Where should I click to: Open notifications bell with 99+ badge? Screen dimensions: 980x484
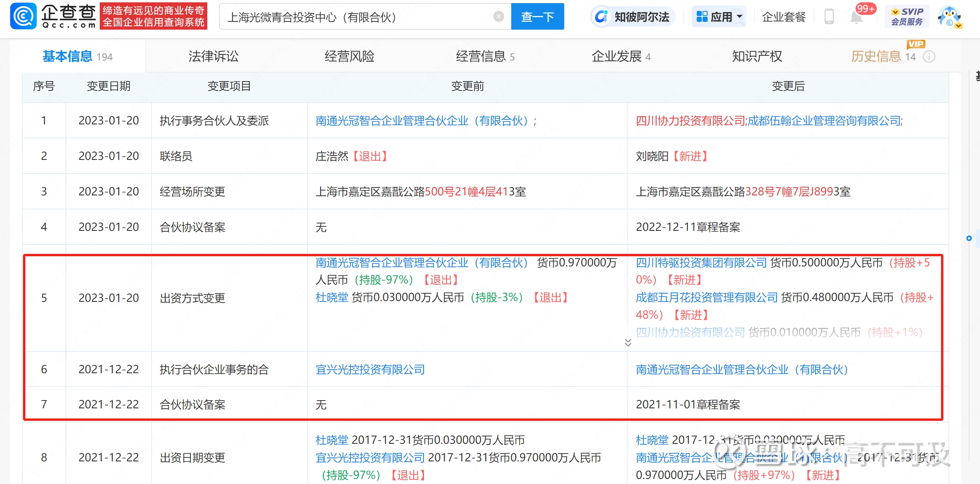click(x=856, y=17)
